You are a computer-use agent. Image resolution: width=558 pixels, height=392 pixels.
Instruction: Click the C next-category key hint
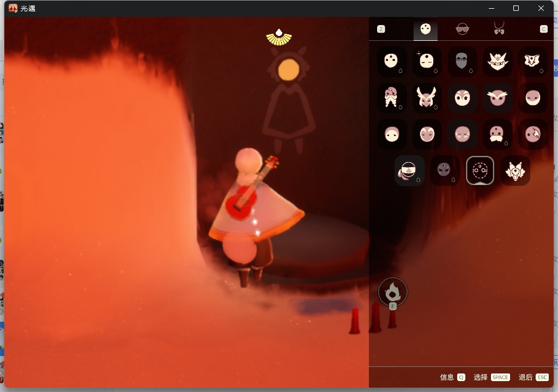click(x=543, y=29)
